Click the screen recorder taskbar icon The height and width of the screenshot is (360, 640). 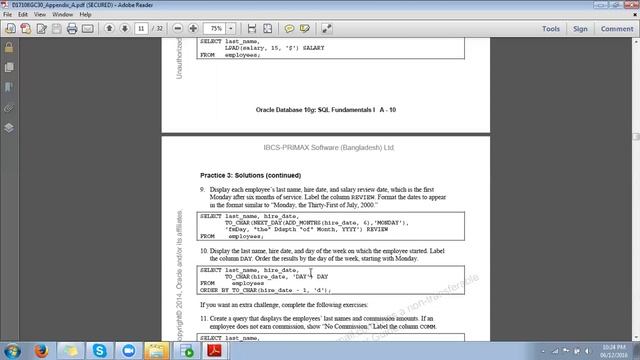(187, 351)
